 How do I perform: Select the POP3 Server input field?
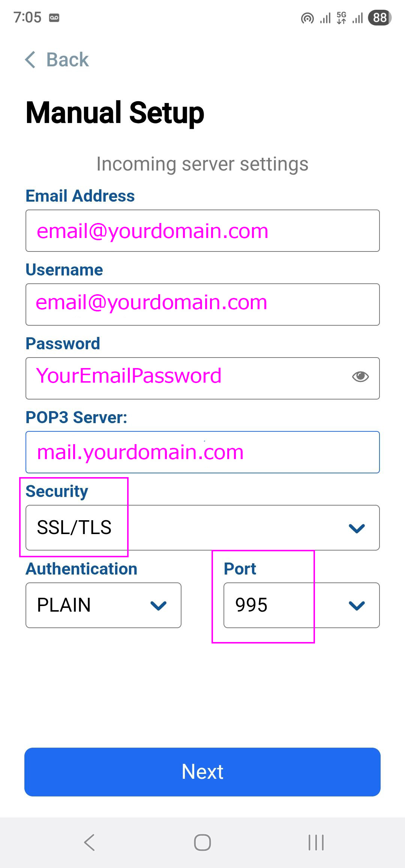202,452
